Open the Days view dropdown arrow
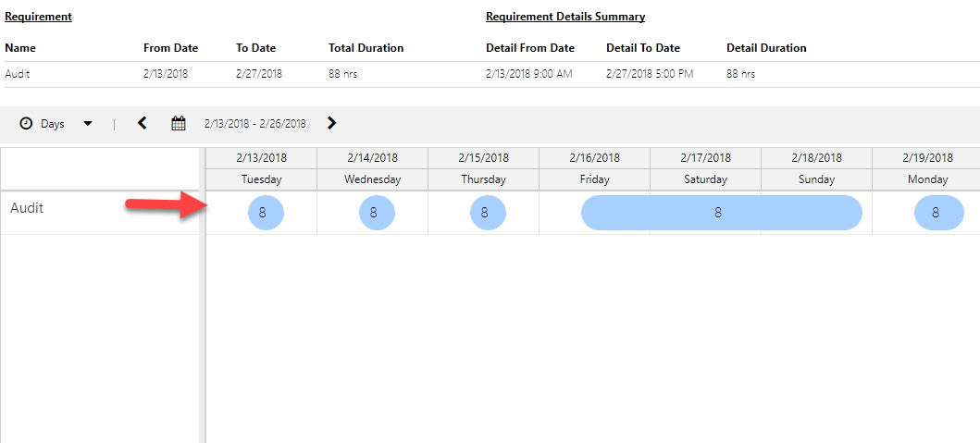The height and width of the screenshot is (443, 980). coord(88,124)
